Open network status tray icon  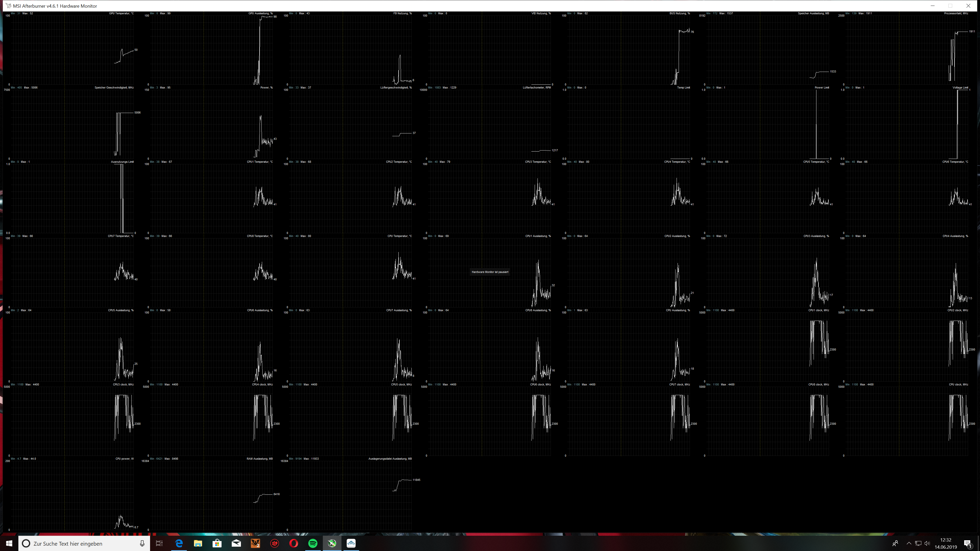pos(918,543)
